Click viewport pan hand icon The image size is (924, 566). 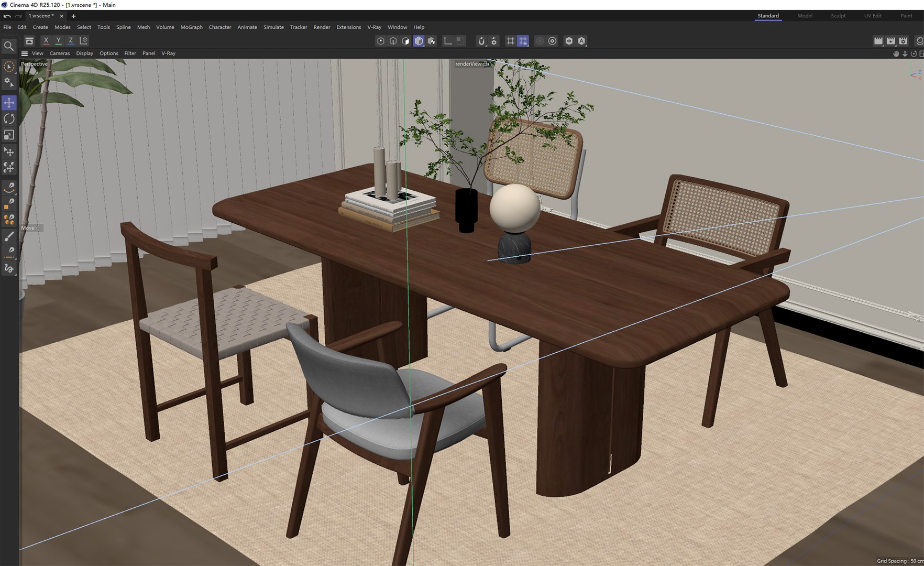pos(896,53)
